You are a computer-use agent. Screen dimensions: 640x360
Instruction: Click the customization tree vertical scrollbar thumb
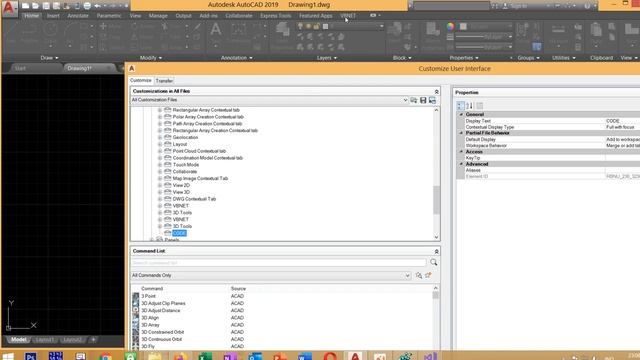click(436, 200)
